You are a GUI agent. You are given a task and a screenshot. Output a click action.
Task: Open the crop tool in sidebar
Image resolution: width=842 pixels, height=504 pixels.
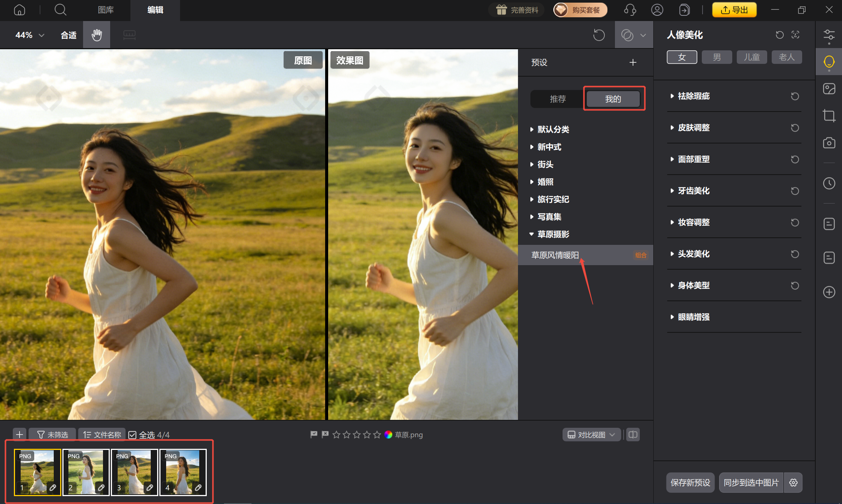tap(829, 115)
